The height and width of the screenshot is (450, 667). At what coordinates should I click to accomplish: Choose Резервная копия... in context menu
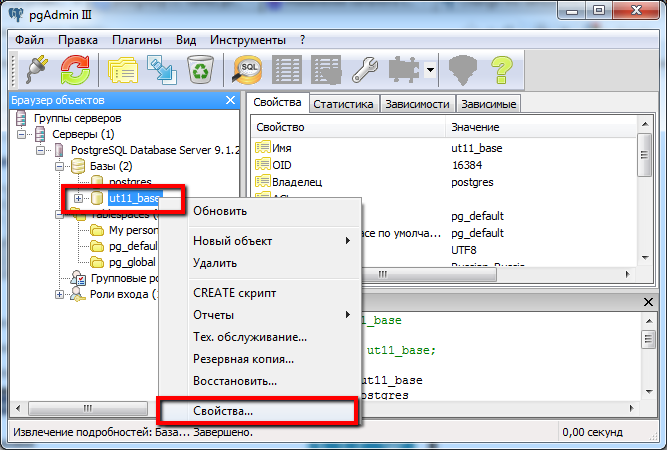click(260, 359)
